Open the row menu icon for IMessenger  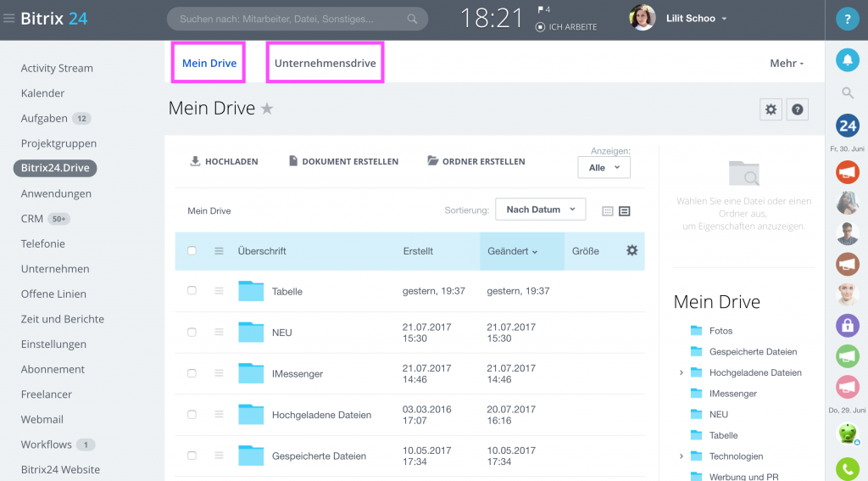tap(220, 373)
